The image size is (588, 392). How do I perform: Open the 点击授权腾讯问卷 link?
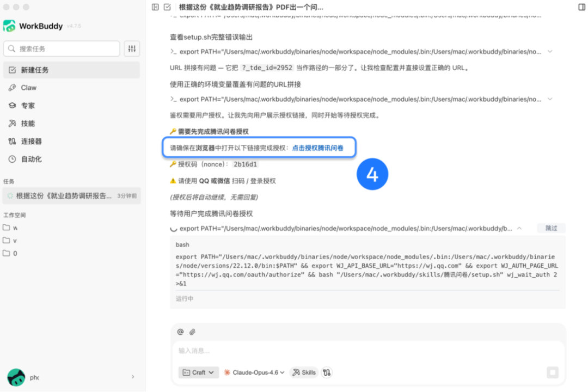(317, 148)
